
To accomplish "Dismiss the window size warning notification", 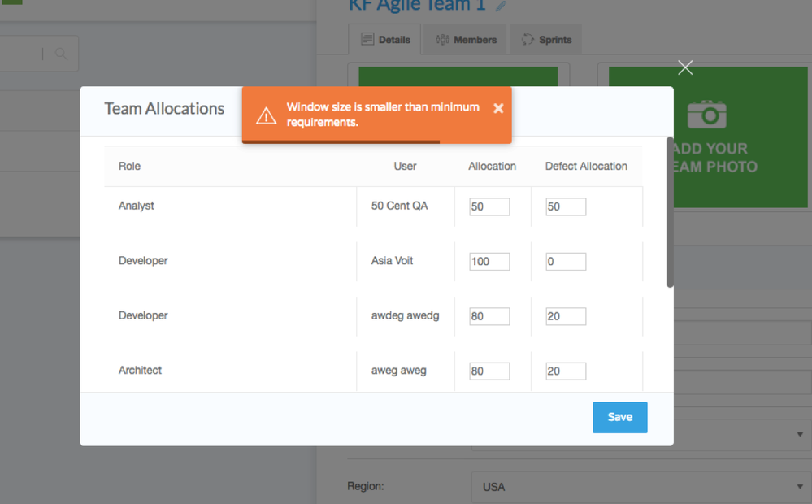I will (x=498, y=108).
